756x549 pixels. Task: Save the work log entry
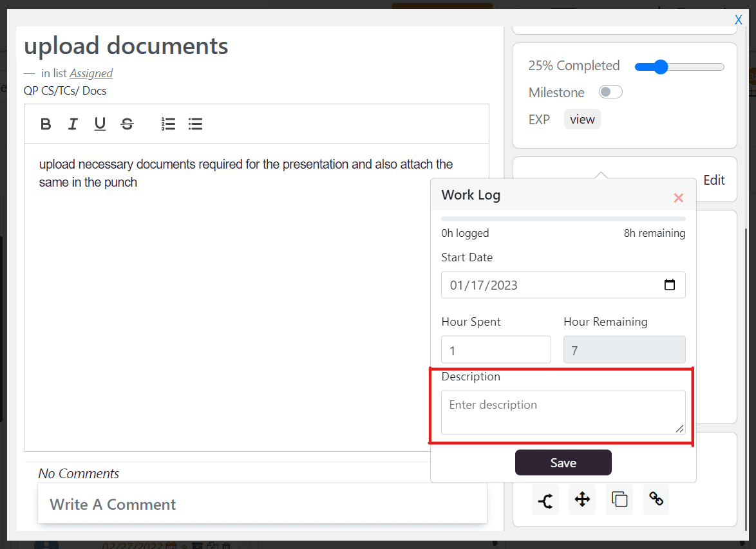tap(563, 462)
